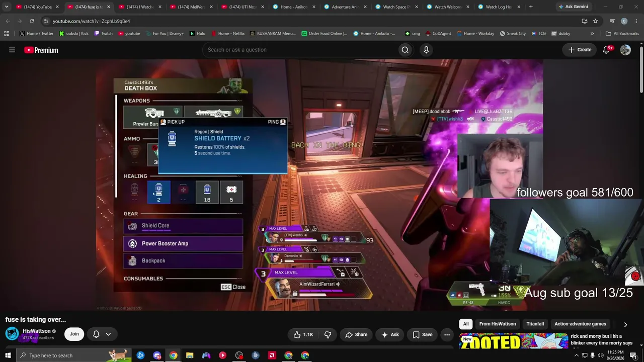Open the red AMD software taskbar icon
Viewport: 644px width, 362px height.
click(x=272, y=355)
